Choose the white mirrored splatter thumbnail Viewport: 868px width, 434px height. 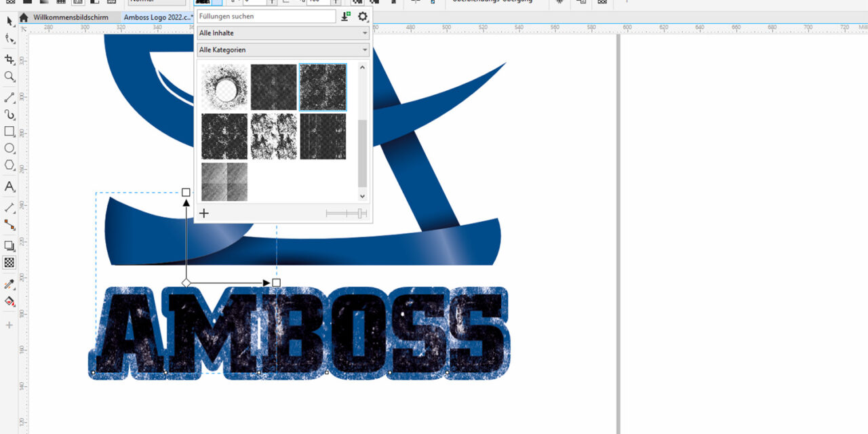click(x=274, y=136)
